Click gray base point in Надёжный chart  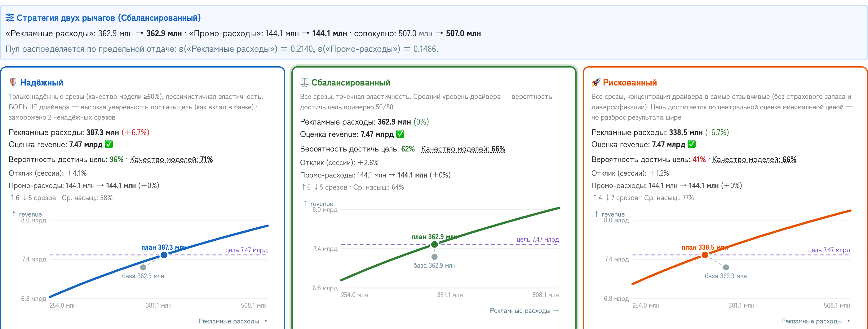point(143,267)
